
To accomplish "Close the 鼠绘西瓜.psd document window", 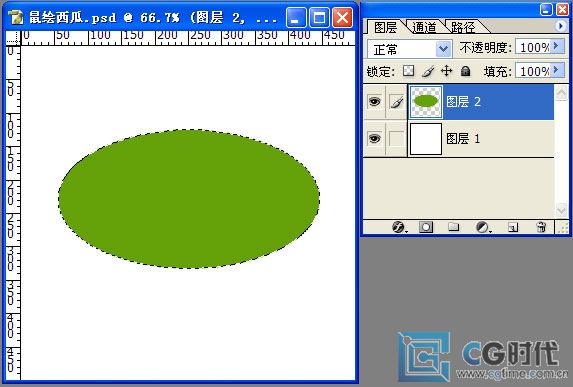I will pyautogui.click(x=342, y=18).
